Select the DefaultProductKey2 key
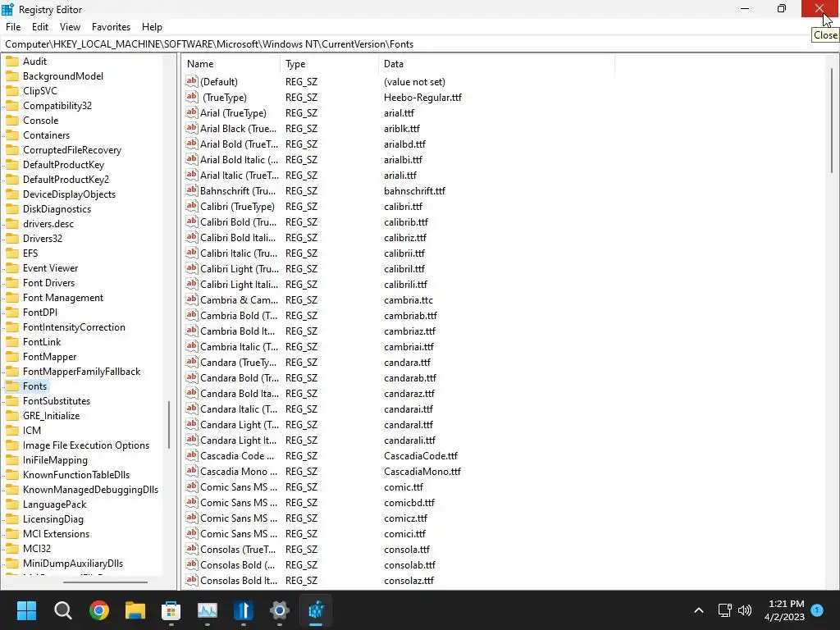This screenshot has height=630, width=840. 66,180
